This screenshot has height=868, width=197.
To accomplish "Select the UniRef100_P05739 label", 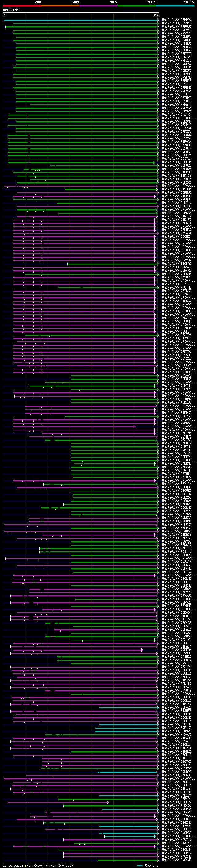I will pos(177,450).
